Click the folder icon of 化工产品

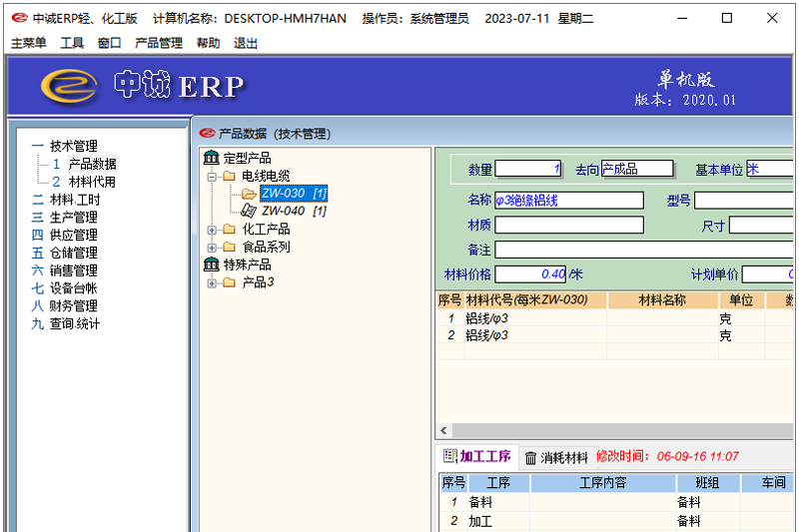pos(230,230)
